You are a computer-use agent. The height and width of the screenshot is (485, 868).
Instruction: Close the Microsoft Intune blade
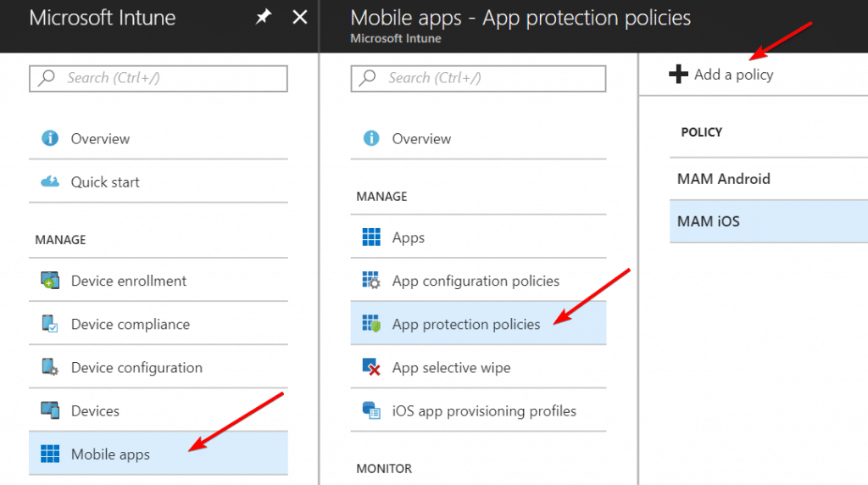point(299,18)
